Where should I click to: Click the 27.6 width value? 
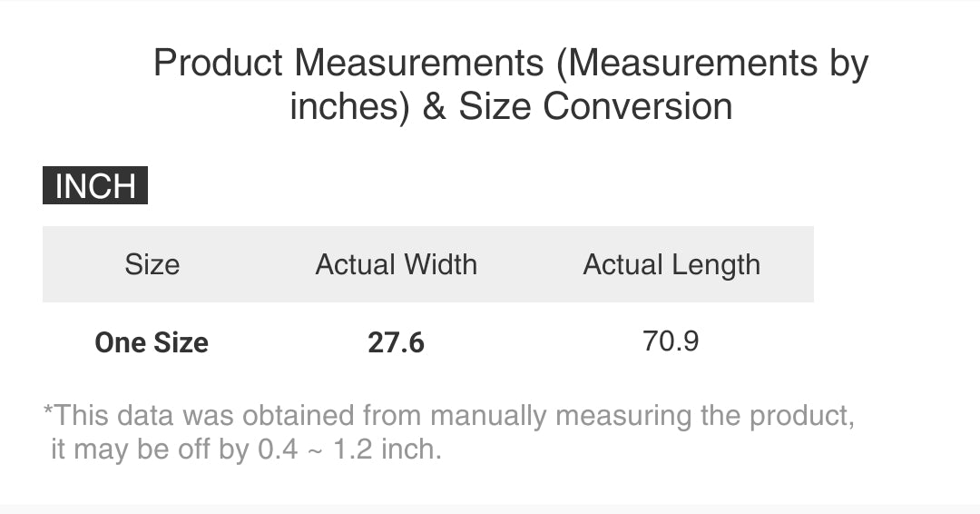396,342
